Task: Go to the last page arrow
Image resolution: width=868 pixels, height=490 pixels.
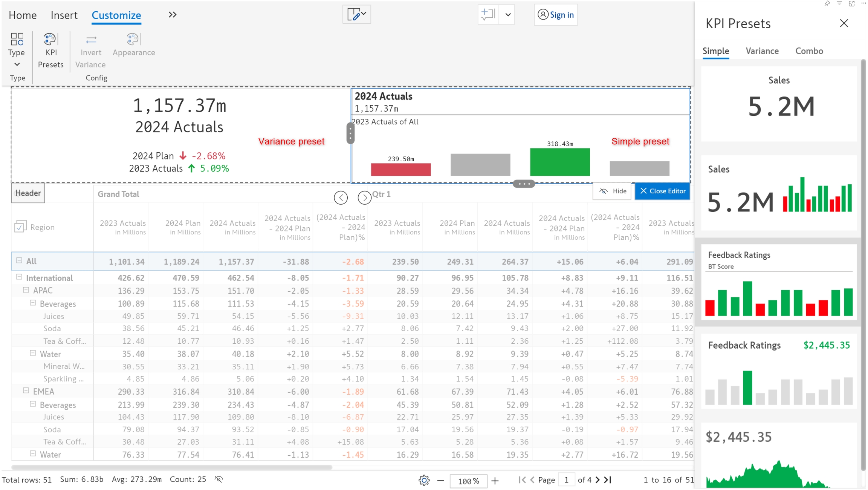Action: click(x=607, y=480)
